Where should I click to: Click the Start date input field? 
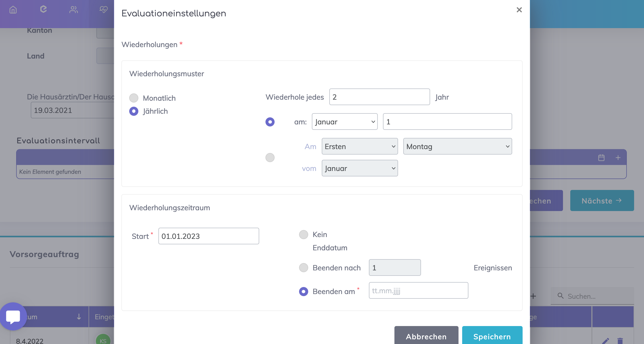tap(208, 236)
